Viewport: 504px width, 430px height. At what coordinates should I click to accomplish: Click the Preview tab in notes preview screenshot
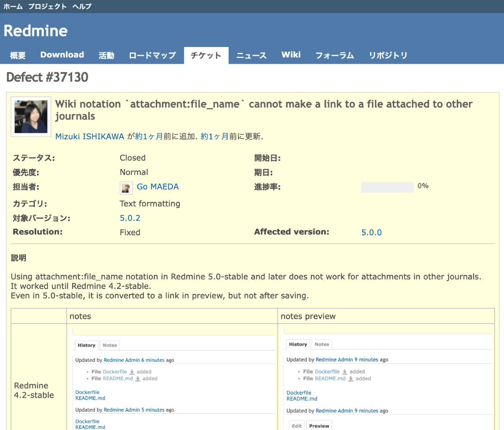coord(319,425)
